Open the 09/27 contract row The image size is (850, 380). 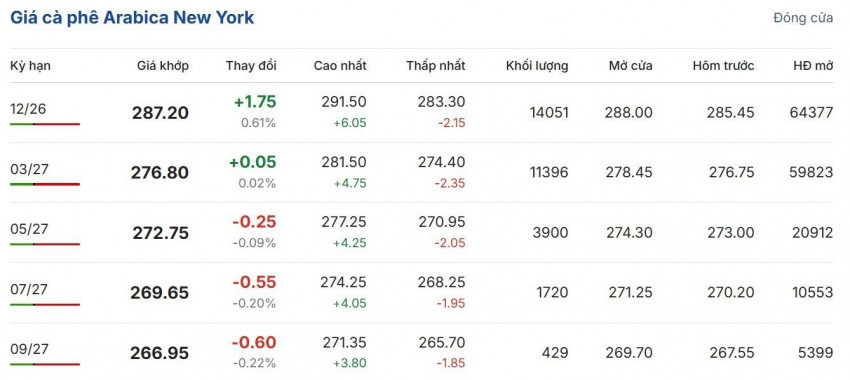[x=422, y=352]
